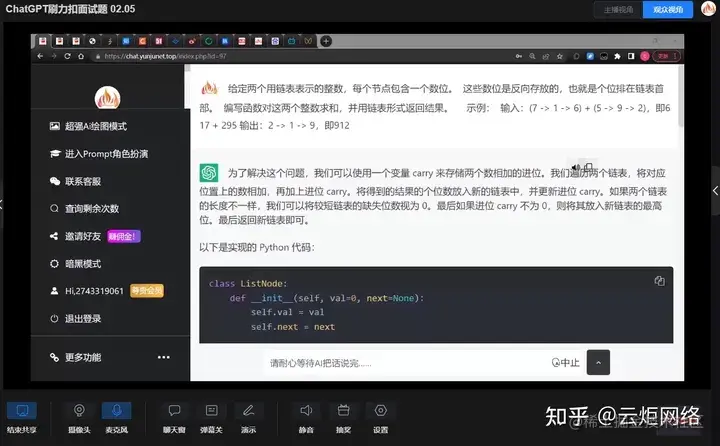Open the Hi,2743319061 account entry

click(87, 291)
